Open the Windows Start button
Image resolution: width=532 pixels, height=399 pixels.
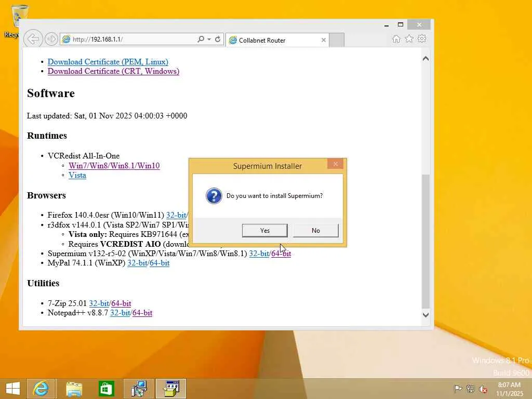click(x=13, y=389)
